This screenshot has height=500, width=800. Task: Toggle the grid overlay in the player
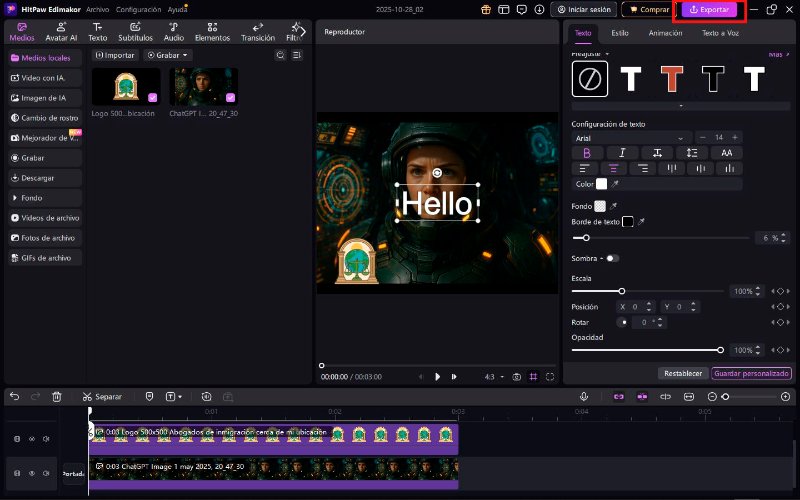(x=533, y=377)
